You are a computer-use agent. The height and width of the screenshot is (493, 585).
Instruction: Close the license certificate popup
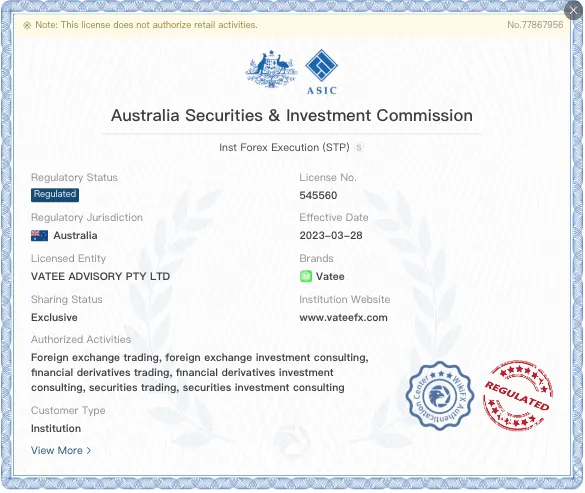click(573, 11)
